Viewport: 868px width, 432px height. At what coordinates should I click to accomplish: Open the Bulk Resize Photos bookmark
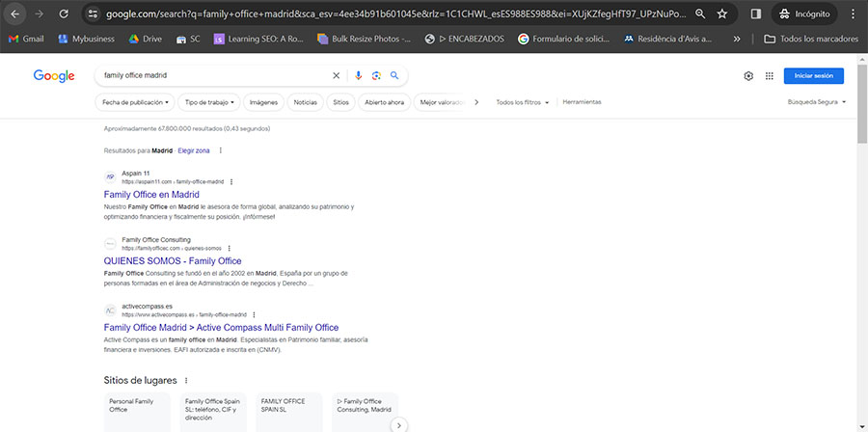[x=365, y=40]
